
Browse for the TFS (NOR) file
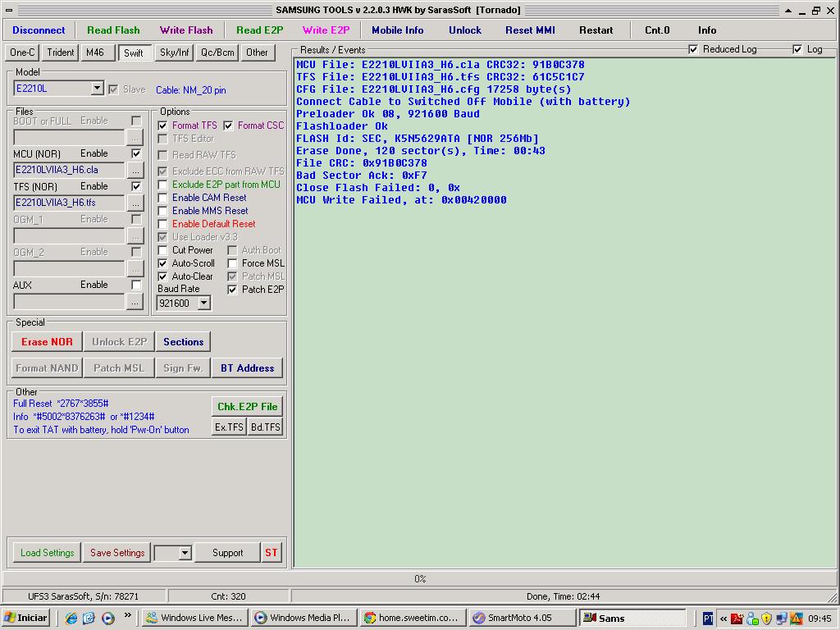135,203
